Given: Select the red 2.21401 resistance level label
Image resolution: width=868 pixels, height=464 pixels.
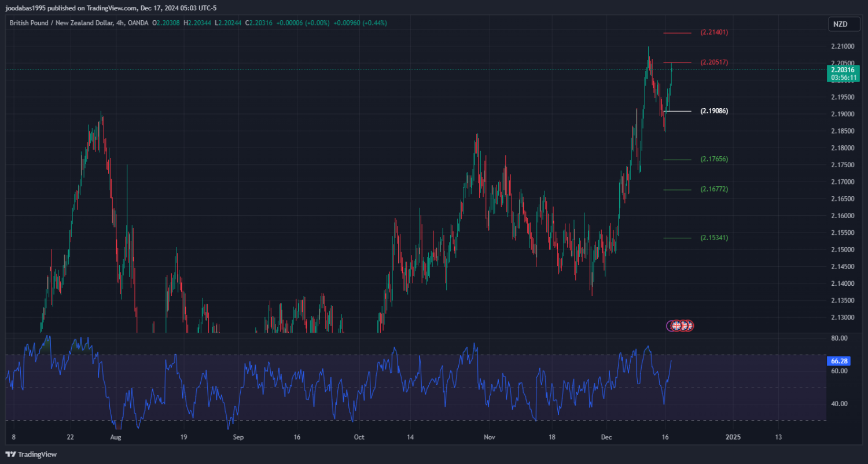Looking at the screenshot, I should pyautogui.click(x=713, y=32).
